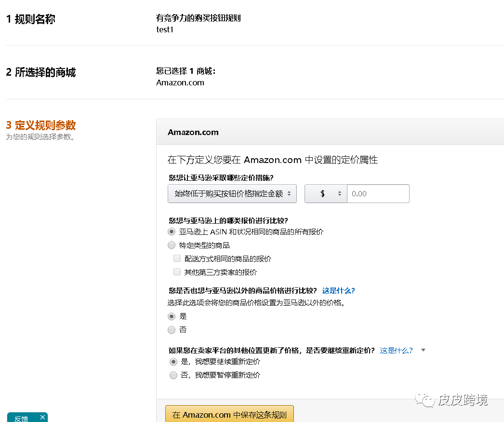Click the rule name text test1
Viewport: 504px width, 422px height.
pyautogui.click(x=165, y=29)
